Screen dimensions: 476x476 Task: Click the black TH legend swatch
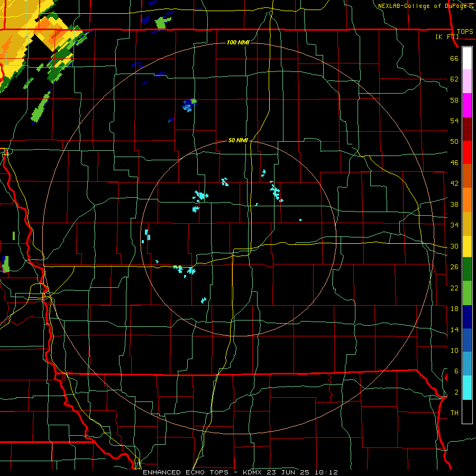pyautogui.click(x=467, y=411)
